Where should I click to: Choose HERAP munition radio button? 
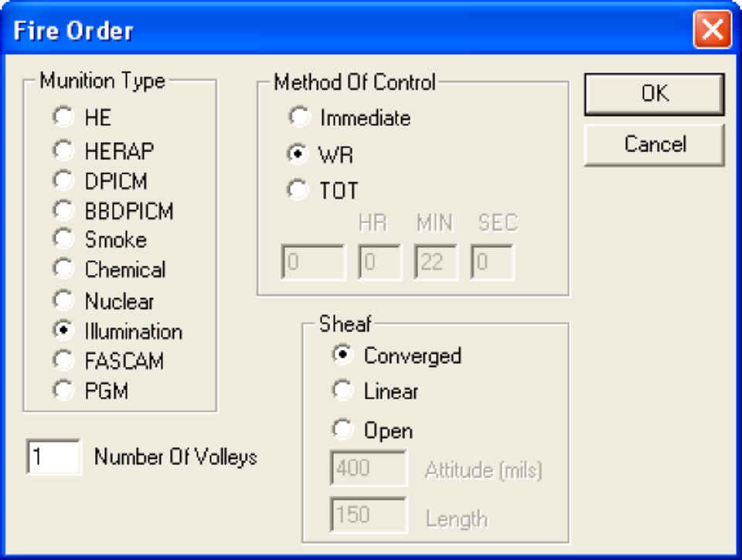(x=63, y=149)
